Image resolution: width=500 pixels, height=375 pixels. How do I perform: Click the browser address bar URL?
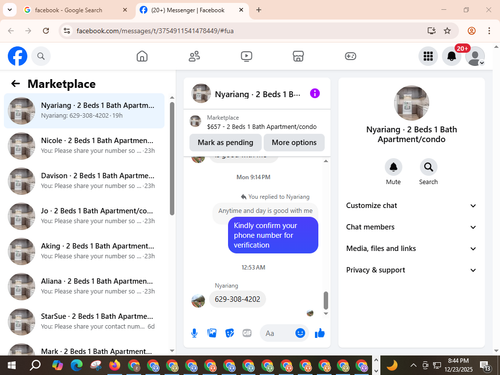pos(155,31)
